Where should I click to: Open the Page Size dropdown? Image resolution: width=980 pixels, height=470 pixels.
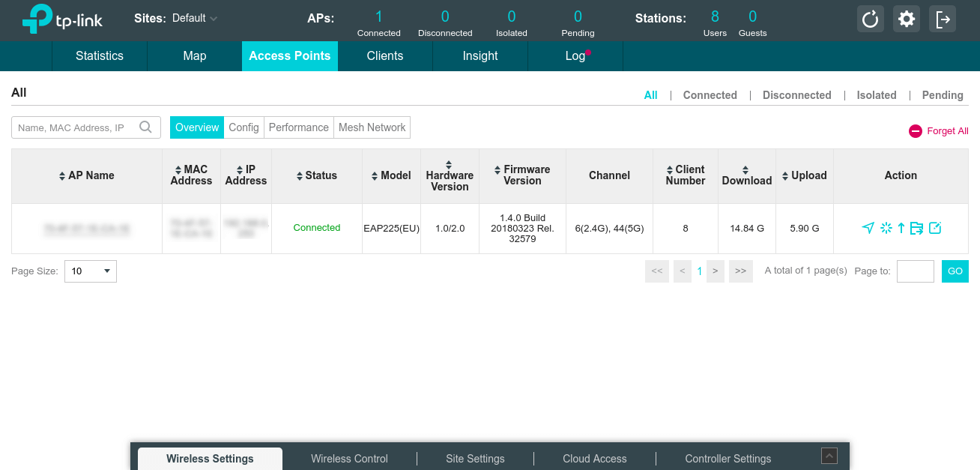click(91, 271)
